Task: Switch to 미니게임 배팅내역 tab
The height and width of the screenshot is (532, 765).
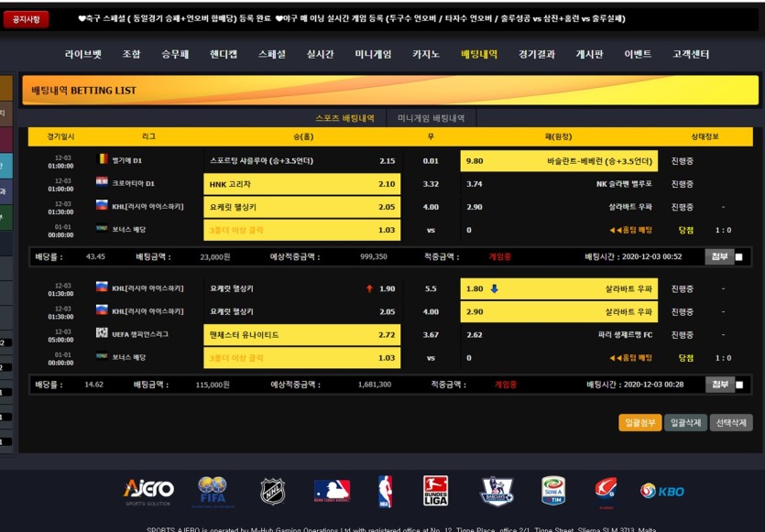Action: pyautogui.click(x=431, y=118)
